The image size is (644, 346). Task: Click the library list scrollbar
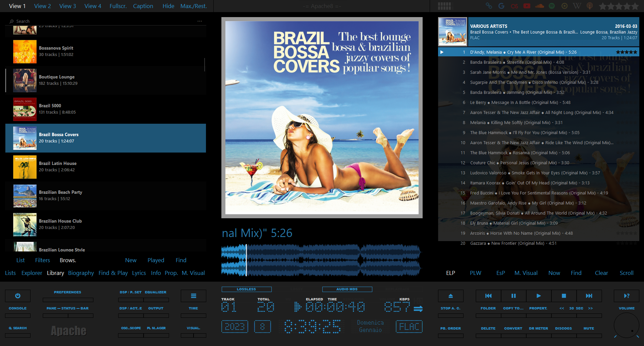[x=205, y=64]
